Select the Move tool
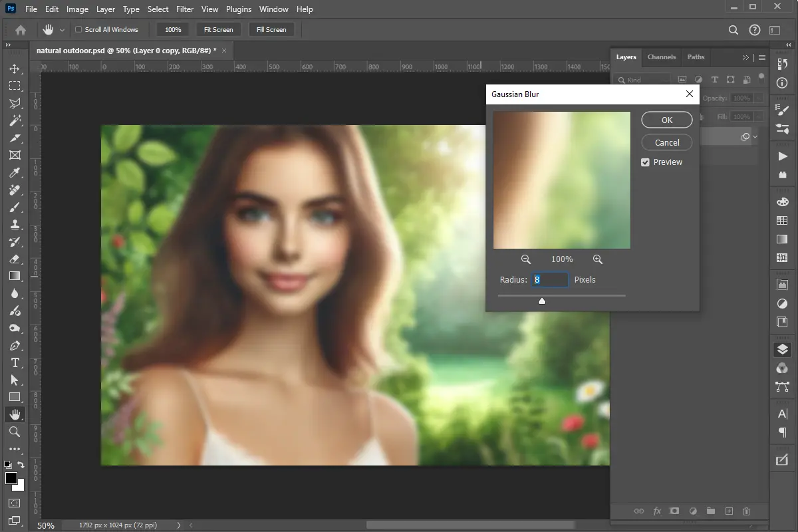The height and width of the screenshot is (532, 798). [x=15, y=68]
